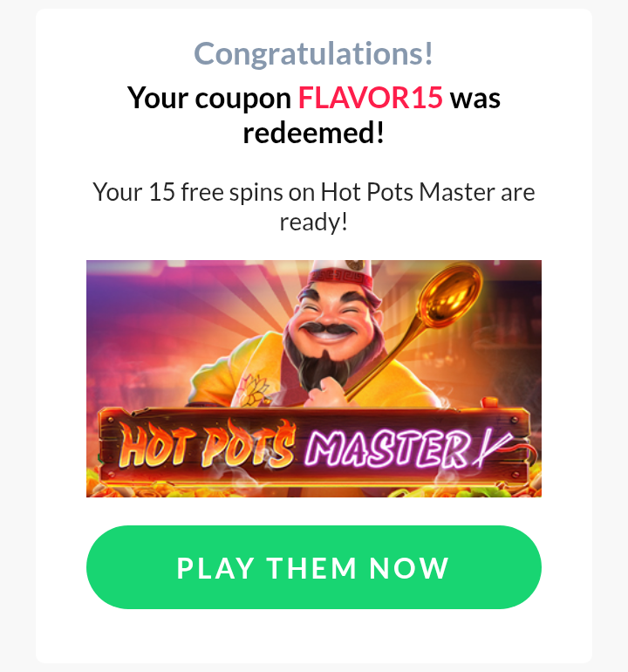
Task: Open the Hot Pots Master game banner
Action: [x=314, y=379]
